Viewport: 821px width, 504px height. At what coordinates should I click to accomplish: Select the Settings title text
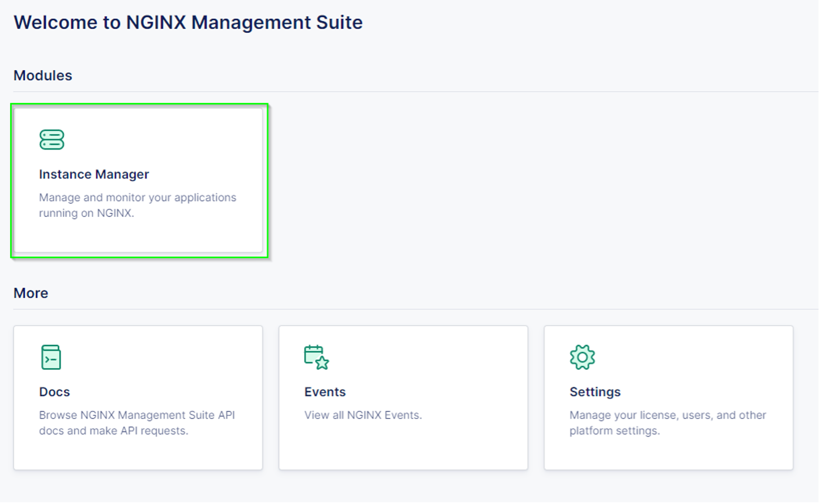[595, 392]
